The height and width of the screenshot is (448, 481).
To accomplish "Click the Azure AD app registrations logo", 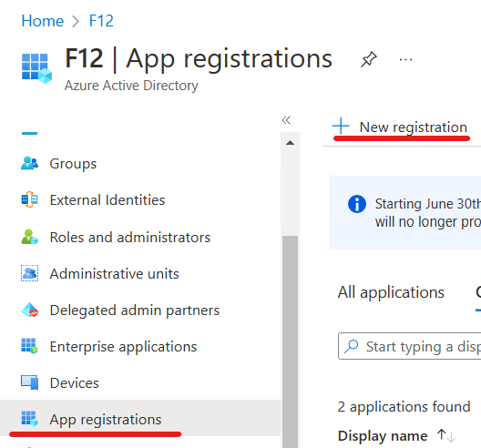I will (36, 68).
